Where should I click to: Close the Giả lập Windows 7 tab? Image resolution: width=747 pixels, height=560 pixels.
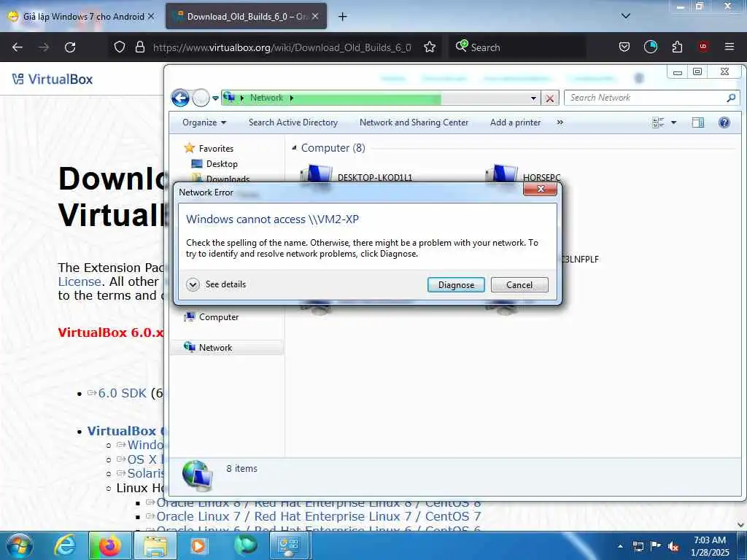click(151, 16)
